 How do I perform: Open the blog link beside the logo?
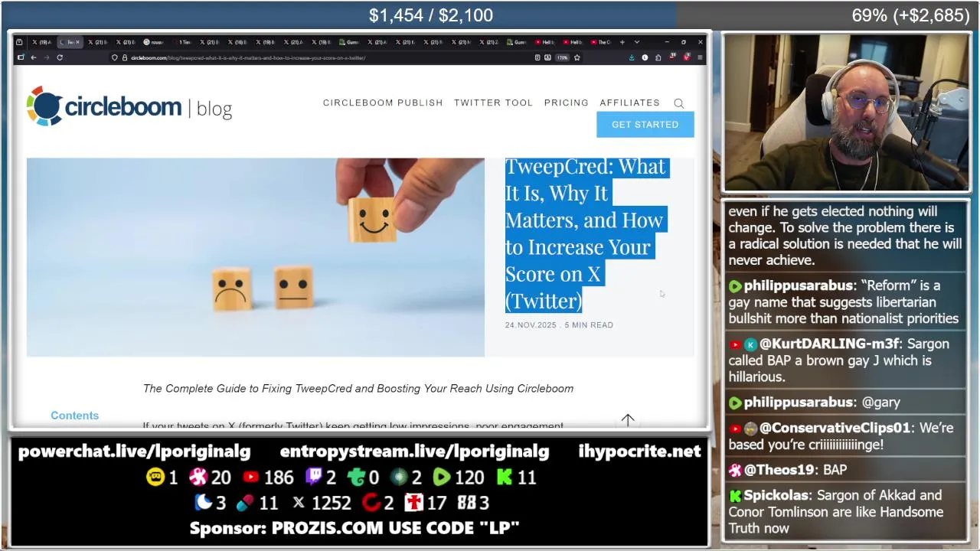coord(214,109)
